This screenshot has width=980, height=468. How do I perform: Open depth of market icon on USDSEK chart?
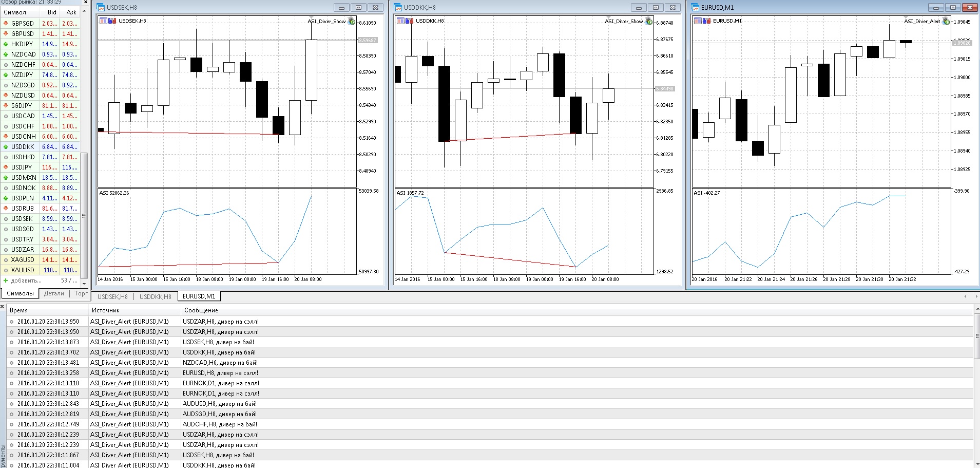coord(111,21)
